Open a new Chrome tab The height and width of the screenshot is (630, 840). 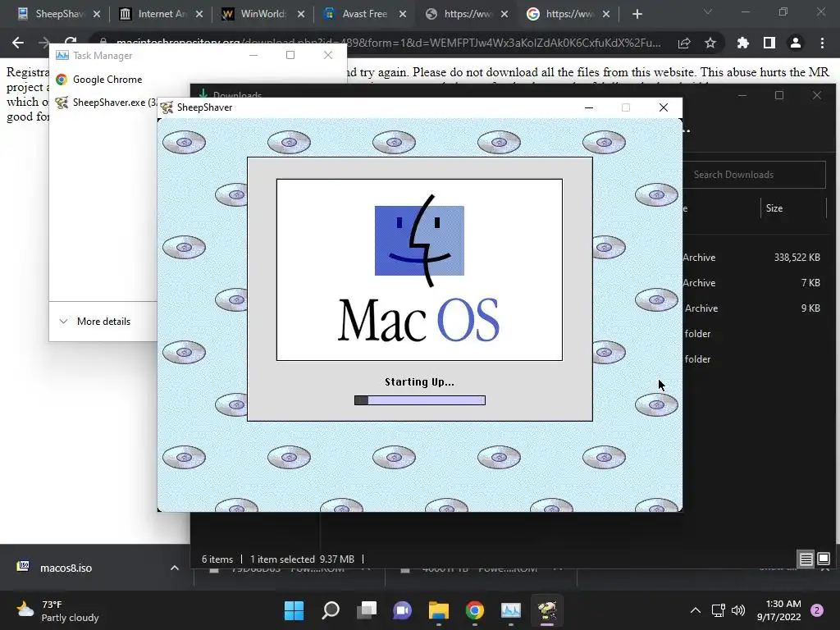637,15
